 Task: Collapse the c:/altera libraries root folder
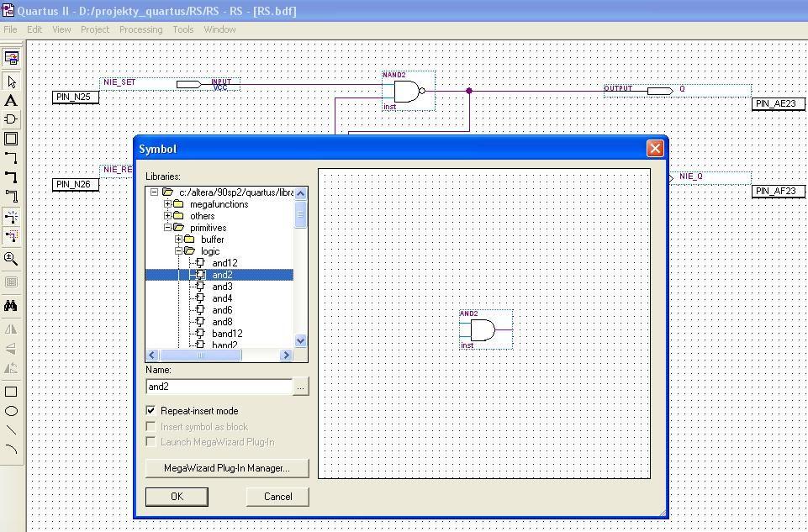point(154,192)
